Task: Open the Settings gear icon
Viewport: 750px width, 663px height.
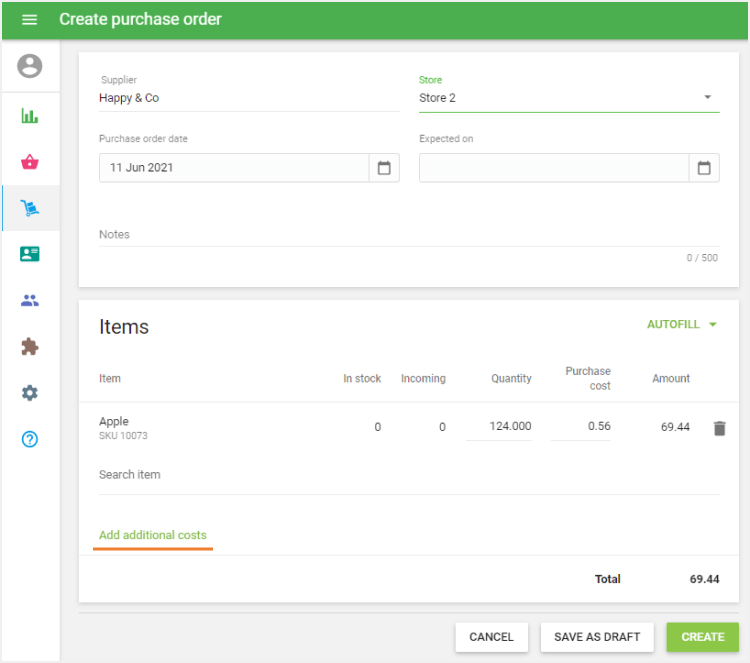Action: [x=30, y=393]
